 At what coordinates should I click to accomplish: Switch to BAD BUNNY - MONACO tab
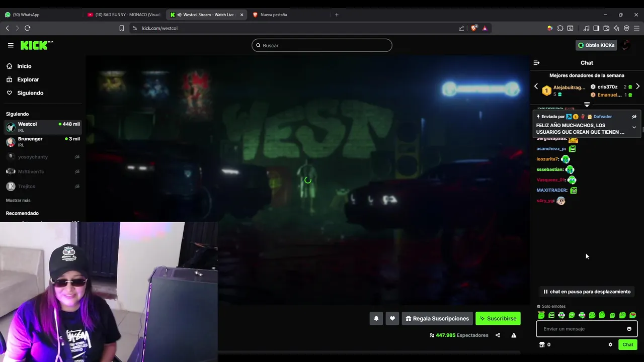pos(124,15)
